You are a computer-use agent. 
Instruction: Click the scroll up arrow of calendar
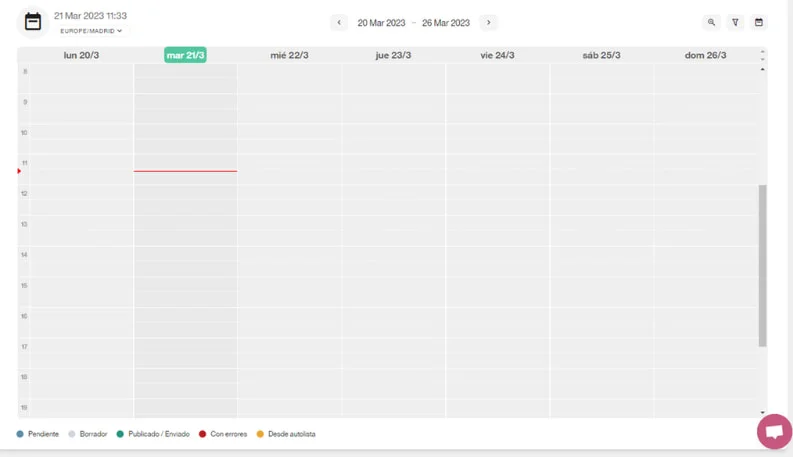(763, 69)
